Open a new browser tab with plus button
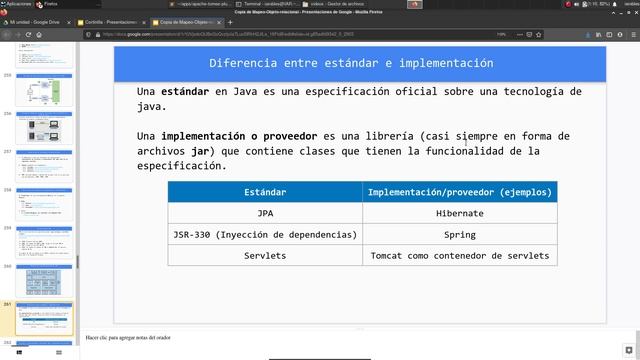The image size is (640, 360). pos(230,22)
